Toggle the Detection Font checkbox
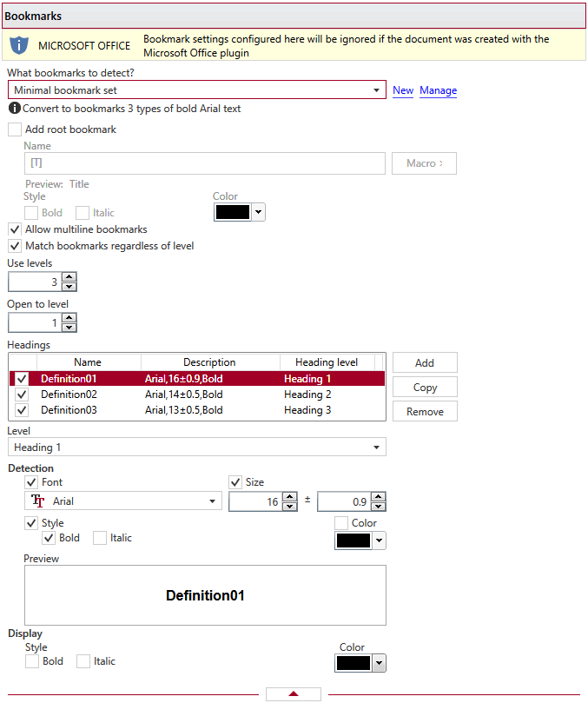588x703 pixels. coord(31,482)
